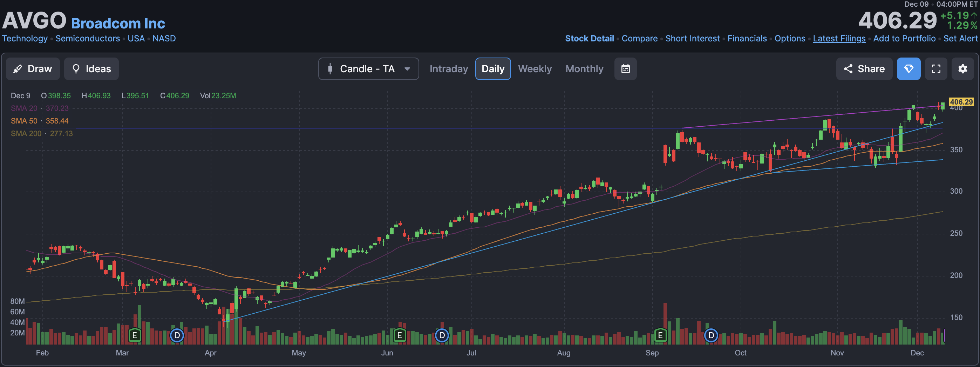The image size is (980, 367).
Task: Click the Dec 9 date label in OHLC row
Action: [x=21, y=95]
